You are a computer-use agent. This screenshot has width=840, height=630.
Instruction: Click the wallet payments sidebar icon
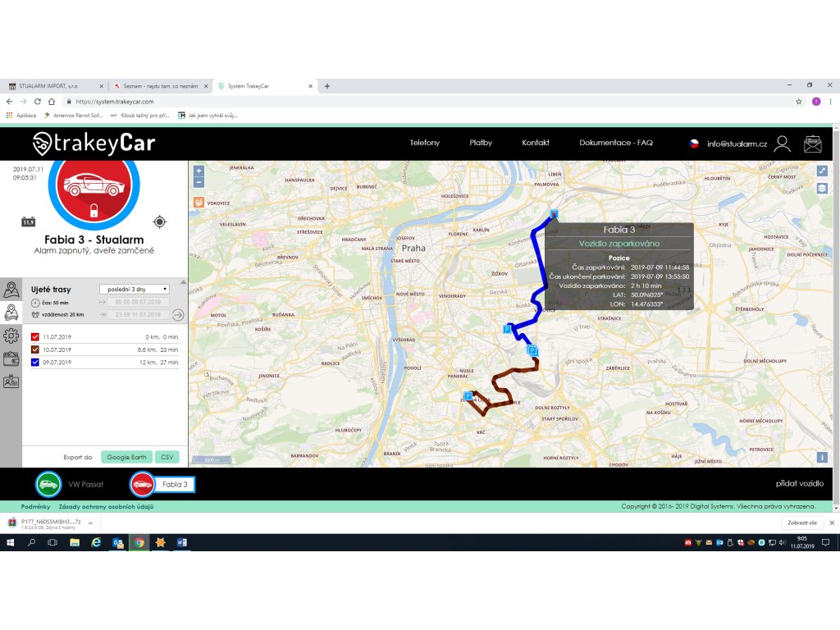(x=11, y=358)
